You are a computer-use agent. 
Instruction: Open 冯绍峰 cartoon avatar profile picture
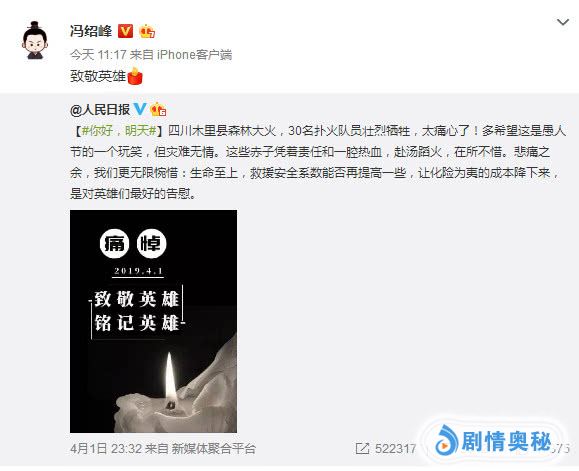point(35,40)
